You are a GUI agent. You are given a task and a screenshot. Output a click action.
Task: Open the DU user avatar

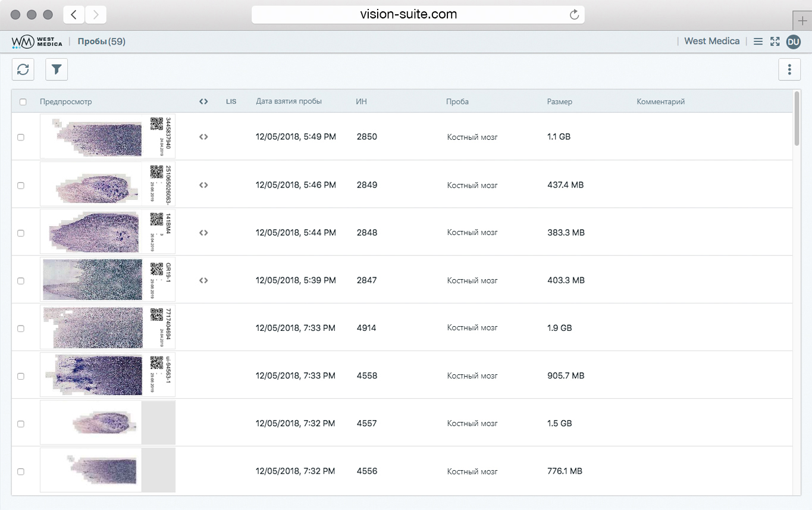[793, 42]
